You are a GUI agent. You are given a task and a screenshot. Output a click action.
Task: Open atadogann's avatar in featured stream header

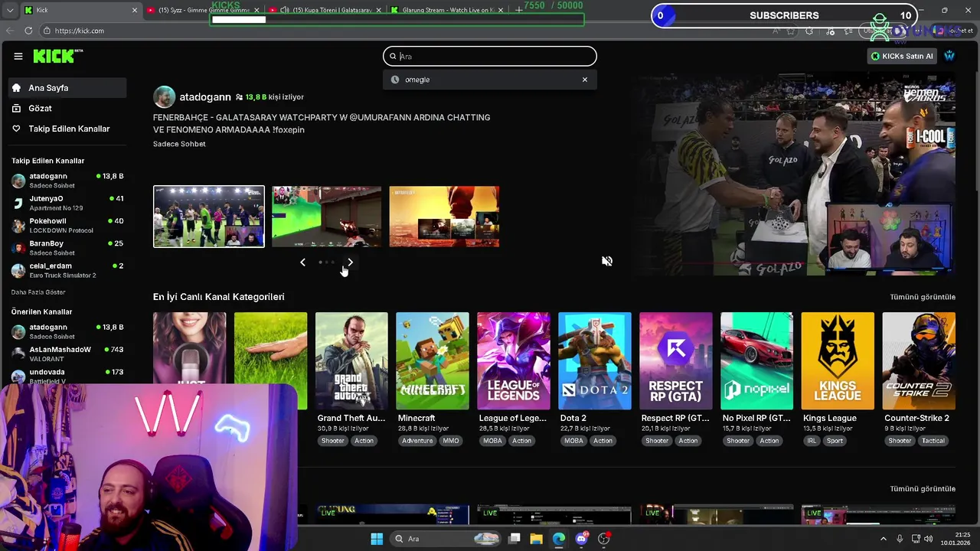tap(164, 97)
